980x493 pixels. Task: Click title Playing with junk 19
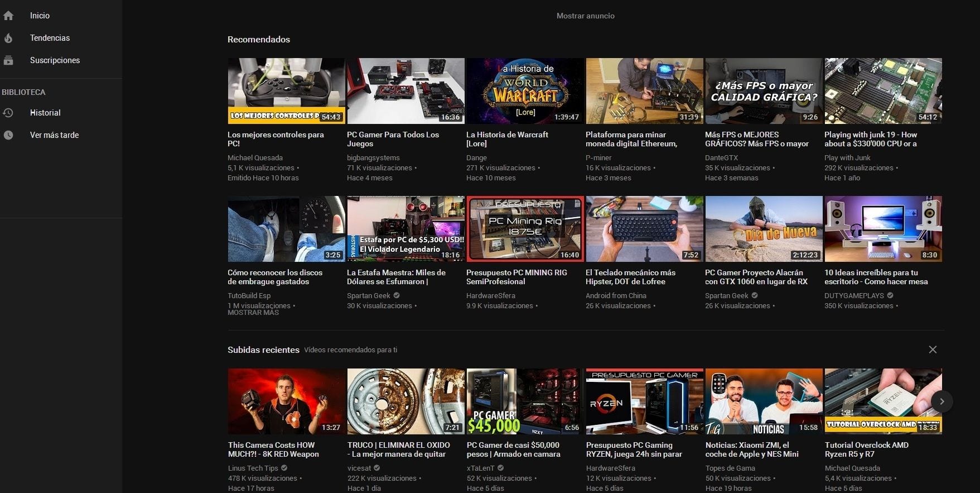pos(871,139)
